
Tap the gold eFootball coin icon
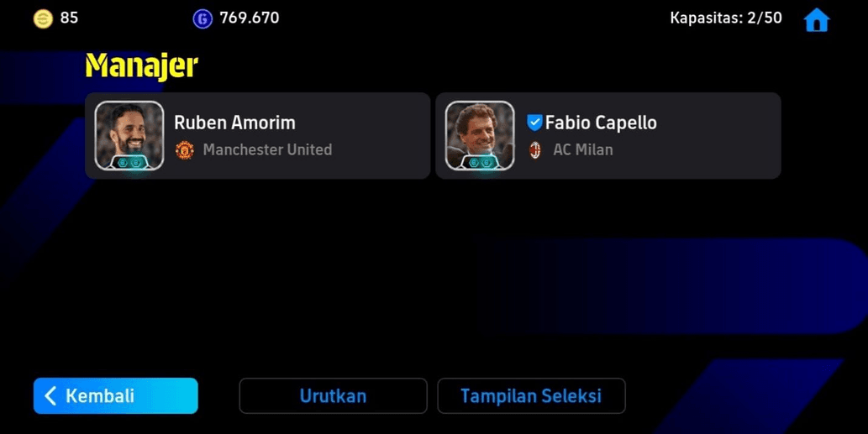point(43,18)
